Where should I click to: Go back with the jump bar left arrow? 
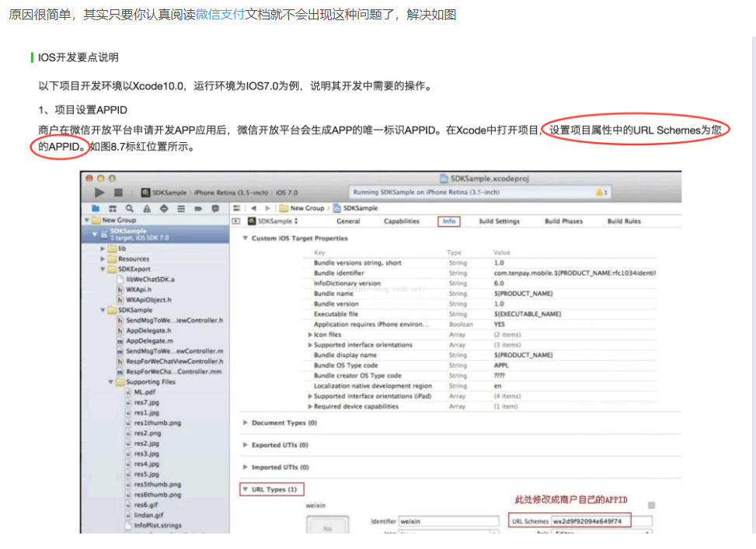(253, 208)
